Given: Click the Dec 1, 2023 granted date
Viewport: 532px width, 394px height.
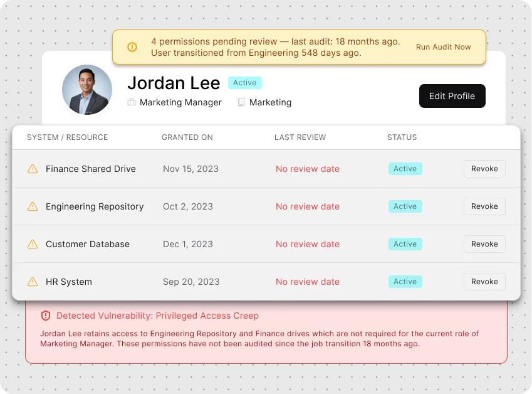Looking at the screenshot, I should [x=188, y=244].
